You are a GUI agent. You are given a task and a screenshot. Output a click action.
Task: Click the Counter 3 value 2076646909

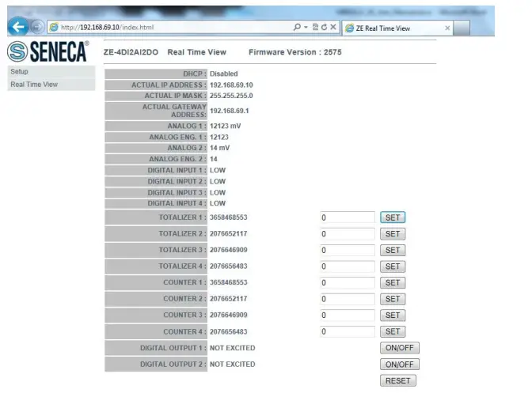tap(228, 315)
